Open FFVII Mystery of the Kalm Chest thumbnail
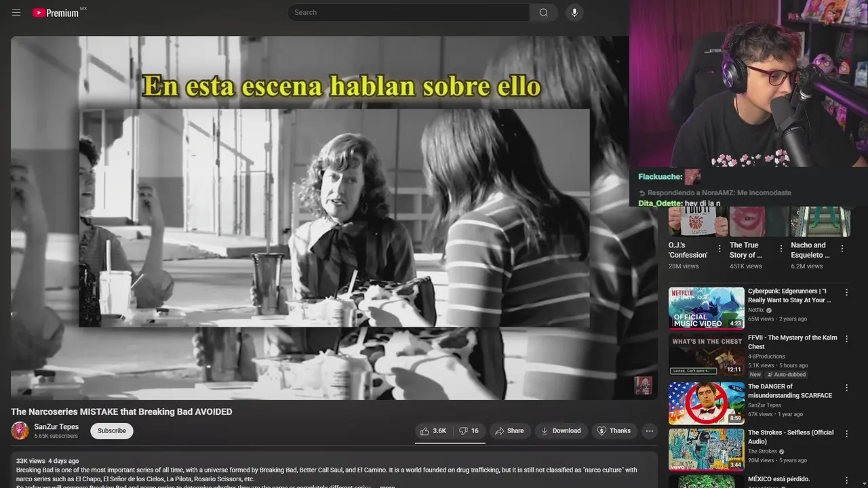Viewport: 868px width, 488px height. point(707,354)
